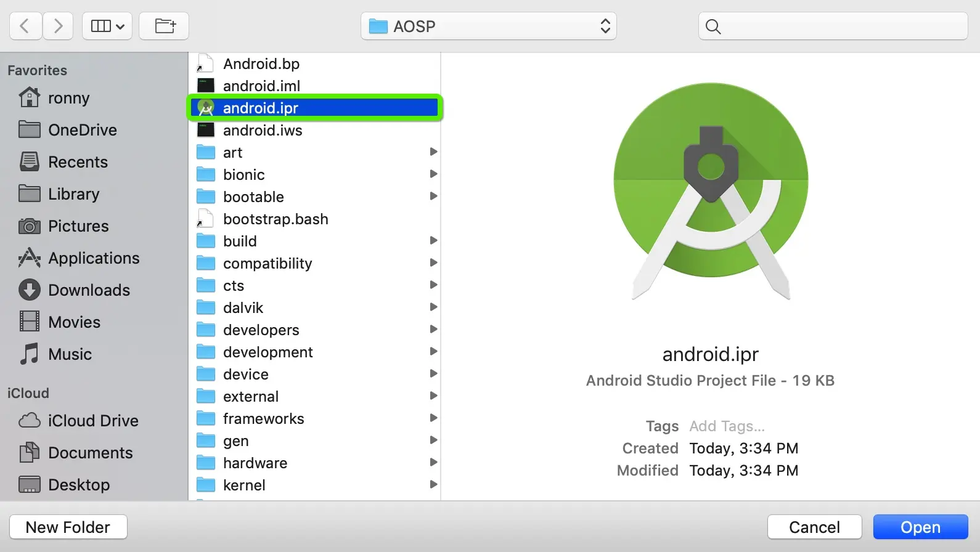Click the new folder toolbar icon
This screenshot has height=552, width=980.
164,26
